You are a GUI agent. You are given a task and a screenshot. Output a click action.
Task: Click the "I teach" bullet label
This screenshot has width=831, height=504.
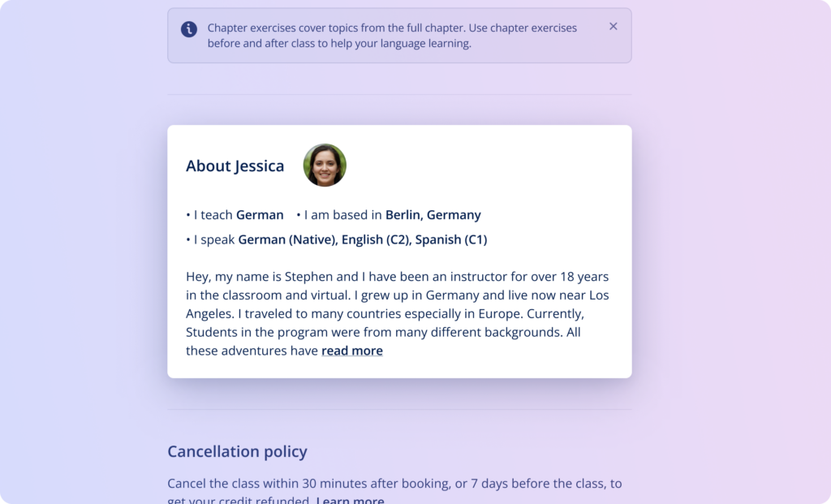click(213, 215)
